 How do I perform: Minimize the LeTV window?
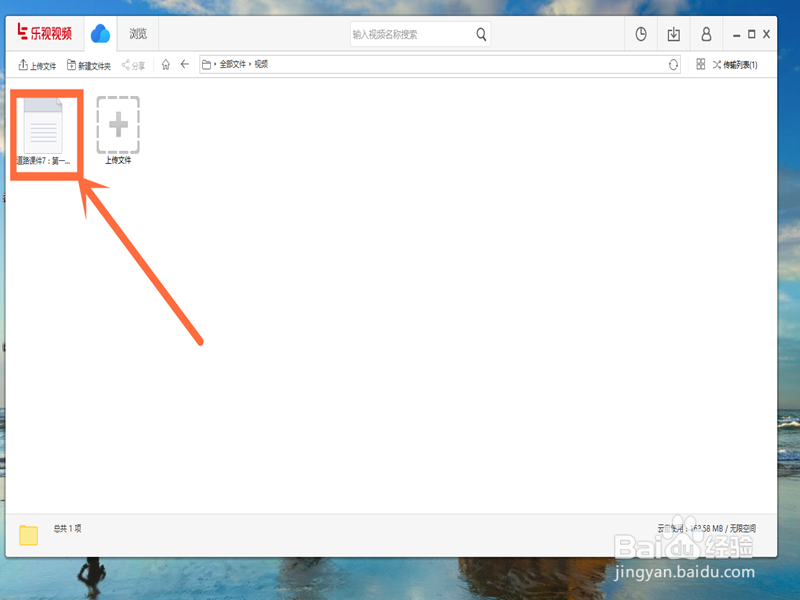pyautogui.click(x=736, y=35)
